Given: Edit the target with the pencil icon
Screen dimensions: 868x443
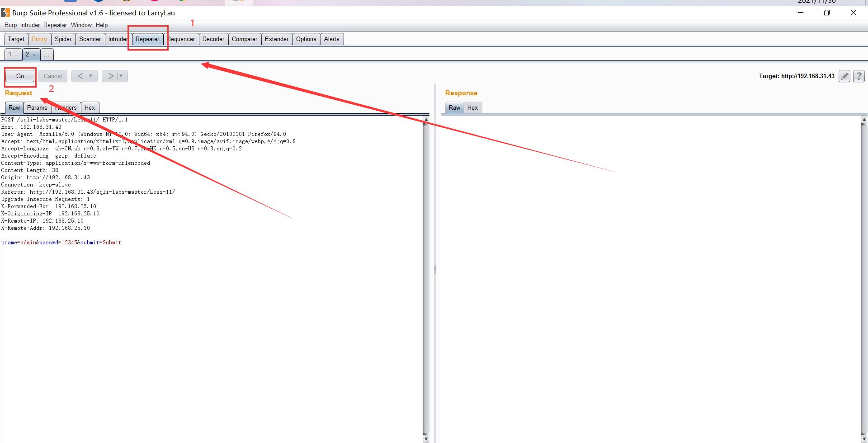Looking at the screenshot, I should click(x=844, y=76).
